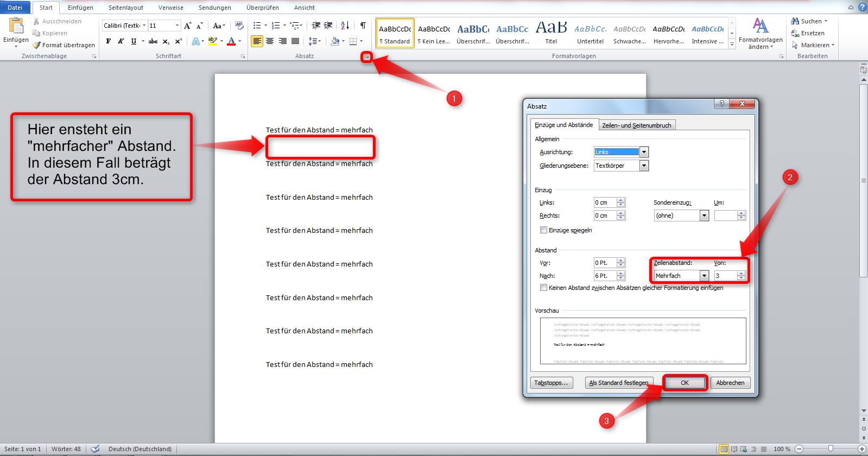
Task: Open the Sondereinzug dropdown list
Action: pyautogui.click(x=704, y=216)
